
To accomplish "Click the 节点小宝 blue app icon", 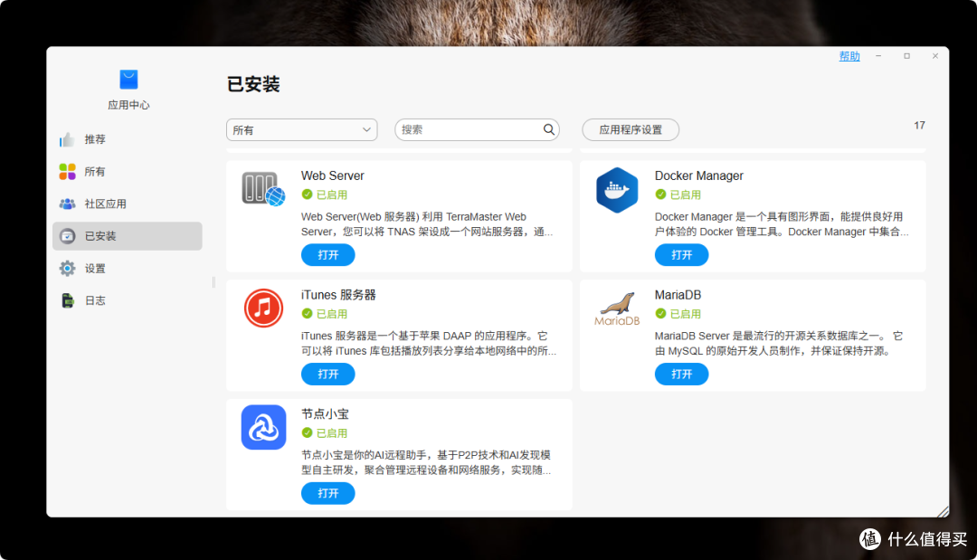I will tap(263, 427).
